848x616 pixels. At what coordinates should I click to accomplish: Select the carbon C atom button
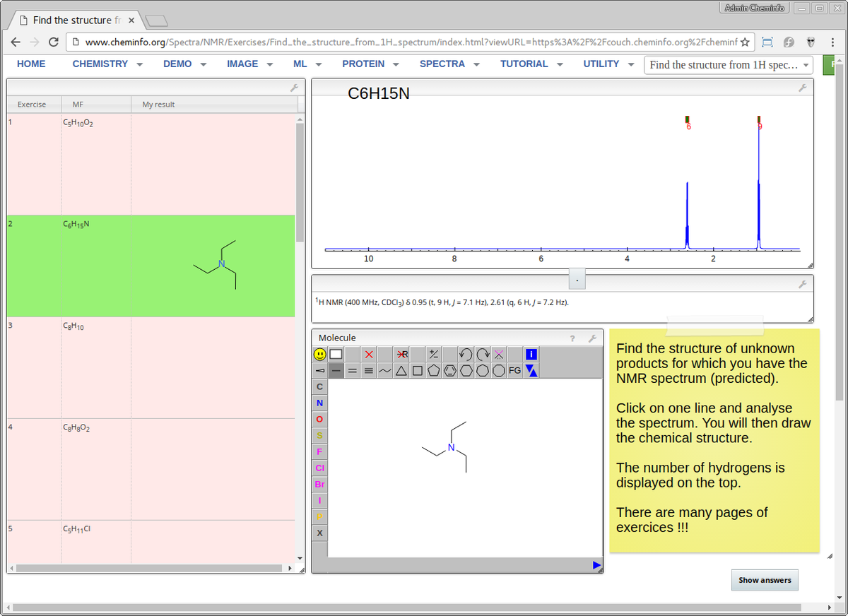[320, 386]
